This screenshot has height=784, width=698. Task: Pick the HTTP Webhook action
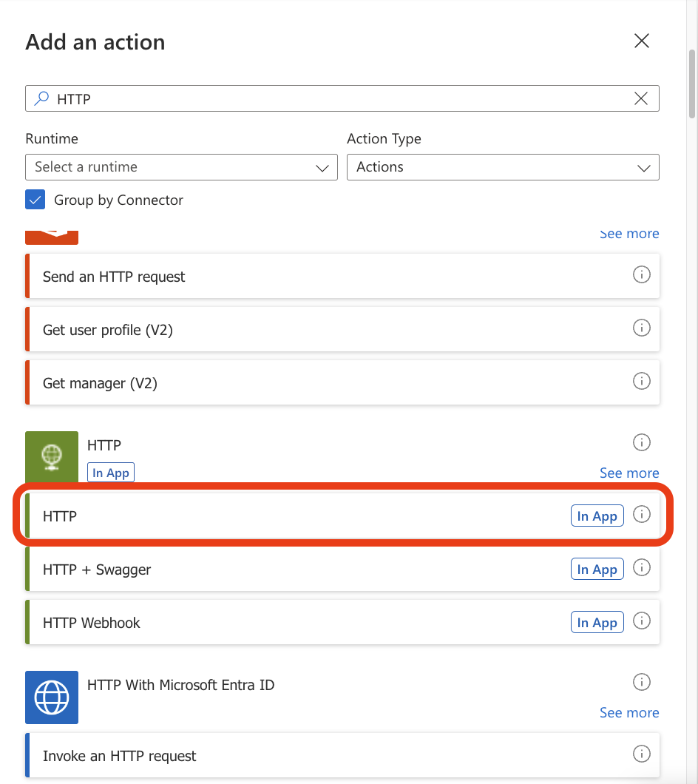[296, 623]
